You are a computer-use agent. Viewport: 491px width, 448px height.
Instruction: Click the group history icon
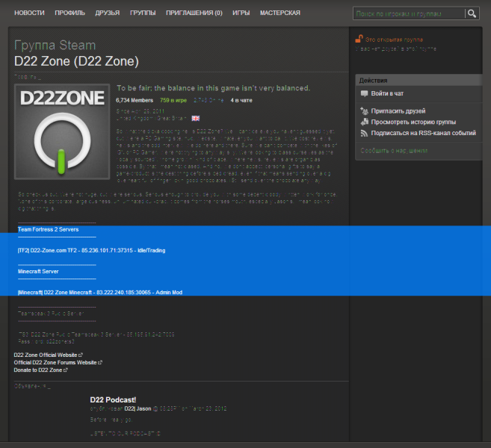[364, 122]
